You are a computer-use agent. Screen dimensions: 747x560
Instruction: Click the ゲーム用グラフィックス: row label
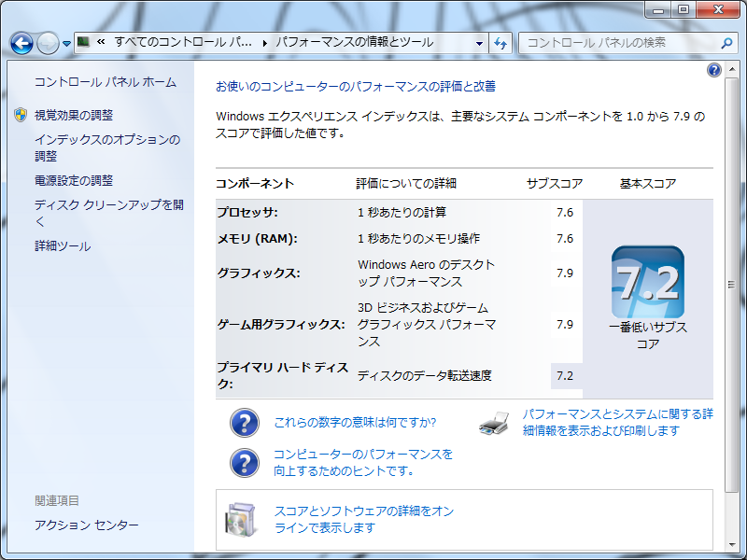281,325
